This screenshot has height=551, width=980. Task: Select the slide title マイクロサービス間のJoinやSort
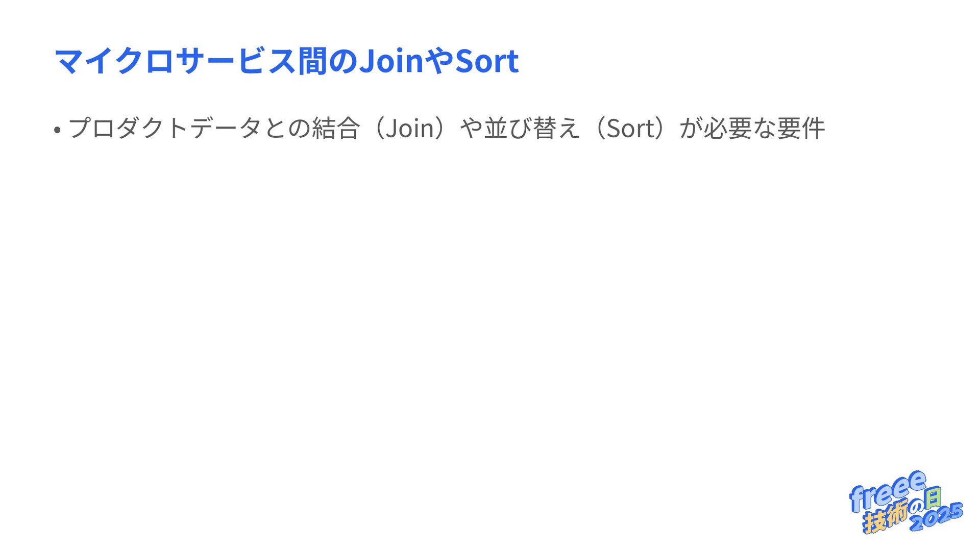pyautogui.click(x=286, y=61)
